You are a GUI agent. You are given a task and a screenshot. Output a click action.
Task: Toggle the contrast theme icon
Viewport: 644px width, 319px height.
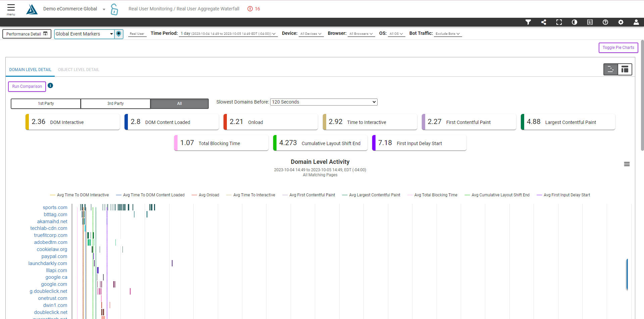click(x=574, y=22)
